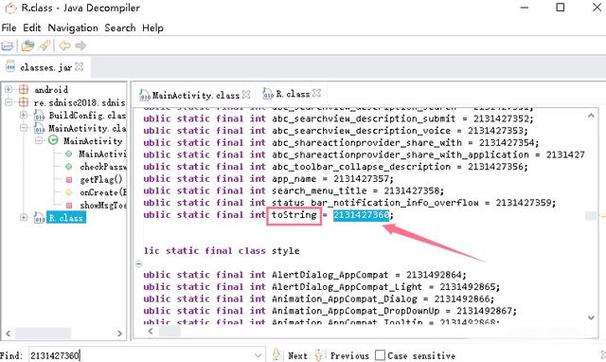Click the green MainActivity class type icon

(53, 141)
